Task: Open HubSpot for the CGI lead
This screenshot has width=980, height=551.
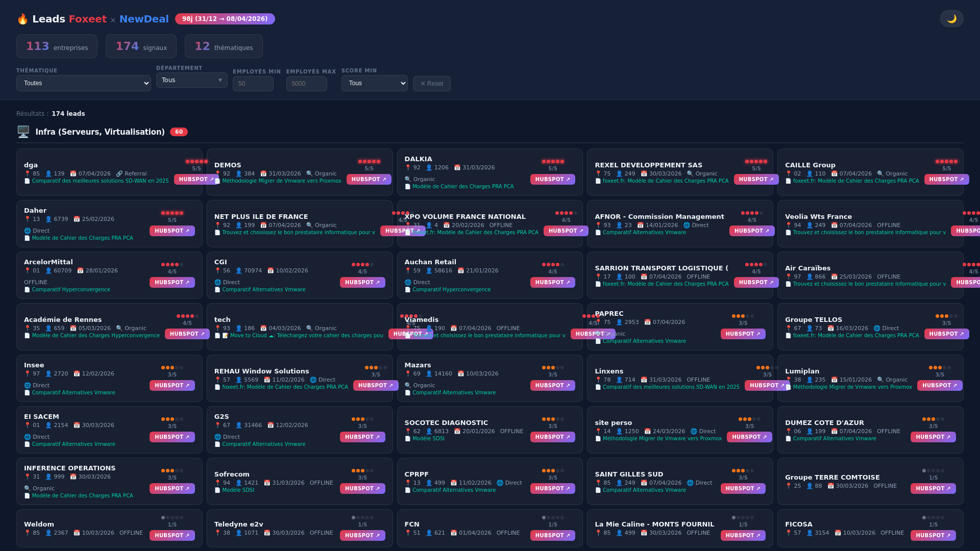Action: (362, 283)
